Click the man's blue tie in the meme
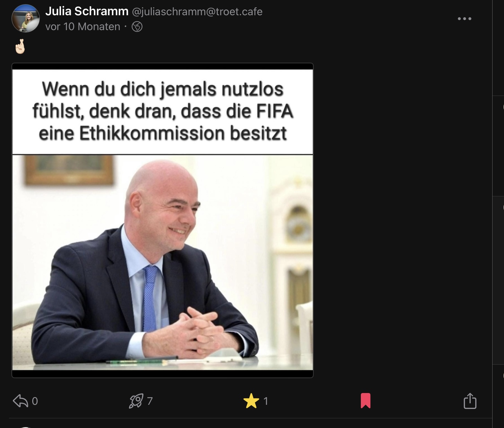This screenshot has width=504, height=428. click(150, 298)
